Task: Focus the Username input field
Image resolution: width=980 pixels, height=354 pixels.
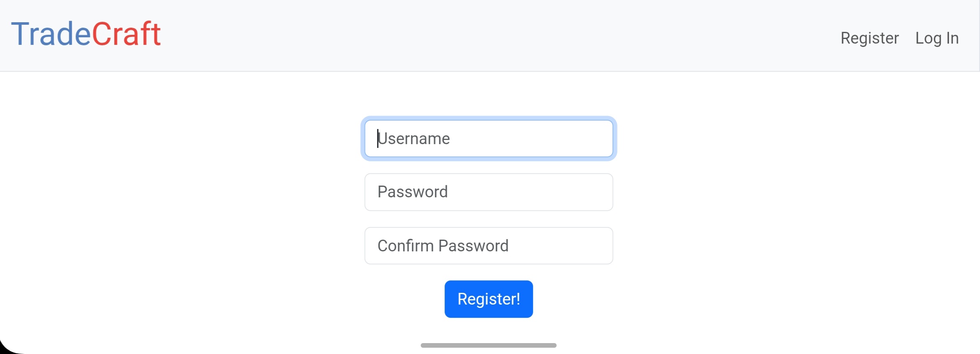Action: click(488, 139)
